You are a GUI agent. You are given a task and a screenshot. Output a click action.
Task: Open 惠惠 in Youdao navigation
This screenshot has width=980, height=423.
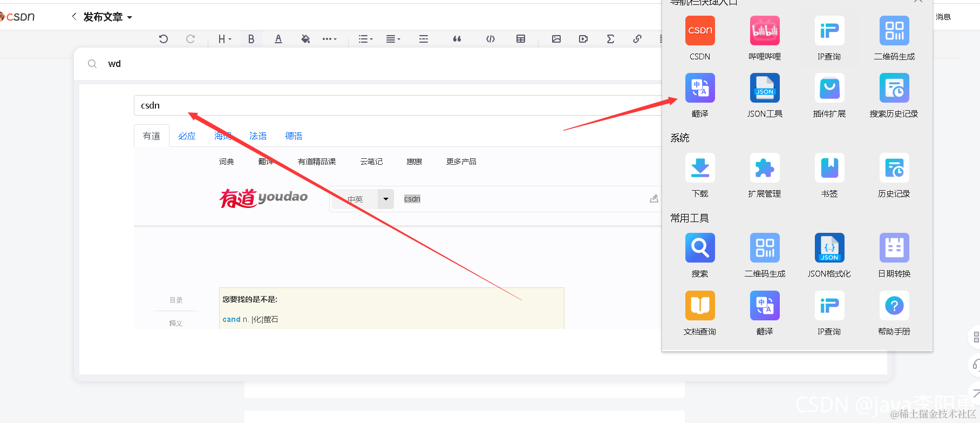click(414, 162)
